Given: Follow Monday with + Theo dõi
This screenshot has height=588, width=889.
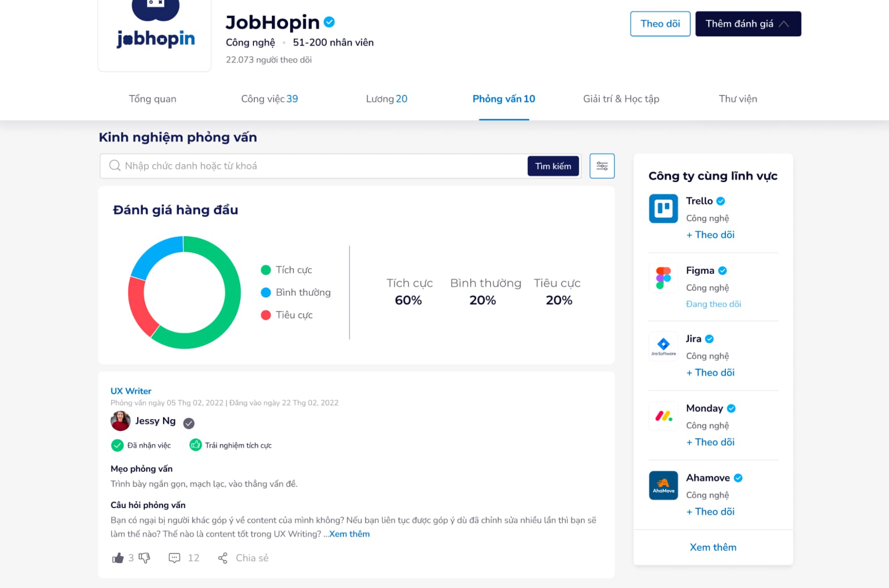Looking at the screenshot, I should click(710, 442).
